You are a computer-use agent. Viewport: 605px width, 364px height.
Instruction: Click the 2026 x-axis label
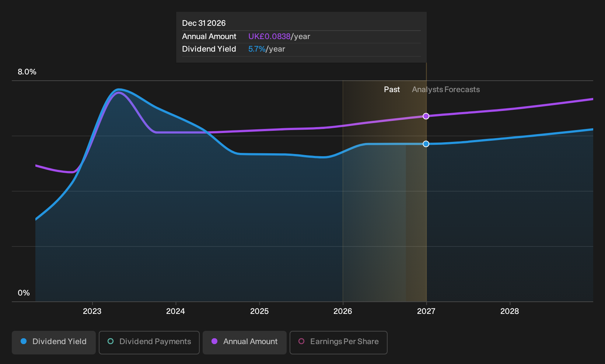click(343, 311)
